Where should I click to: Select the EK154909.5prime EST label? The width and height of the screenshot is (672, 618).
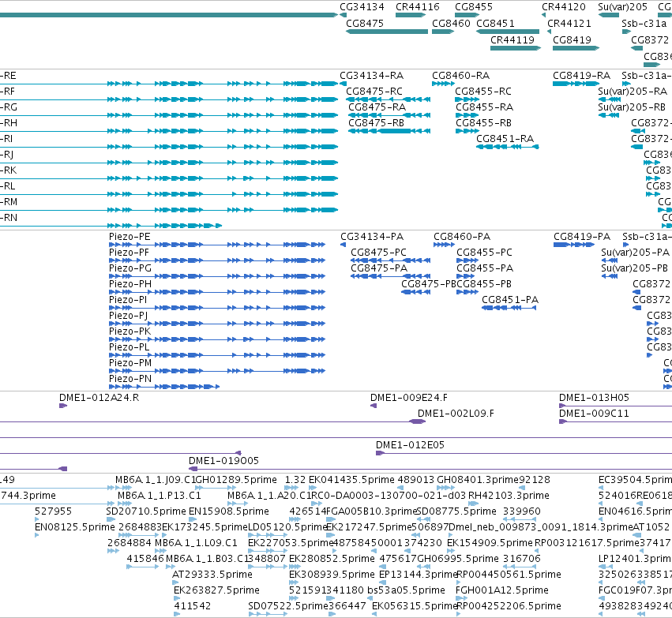tap(490, 543)
